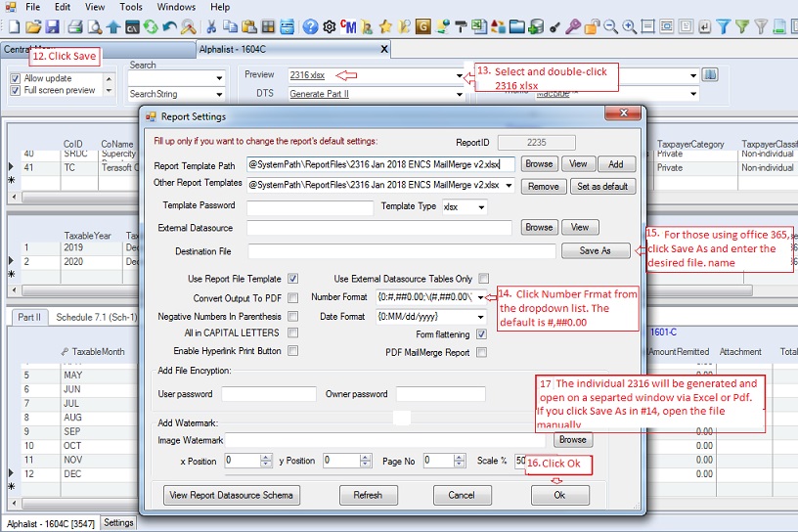Click the Template Password field
This screenshot has height=532, width=798.
tap(310, 207)
